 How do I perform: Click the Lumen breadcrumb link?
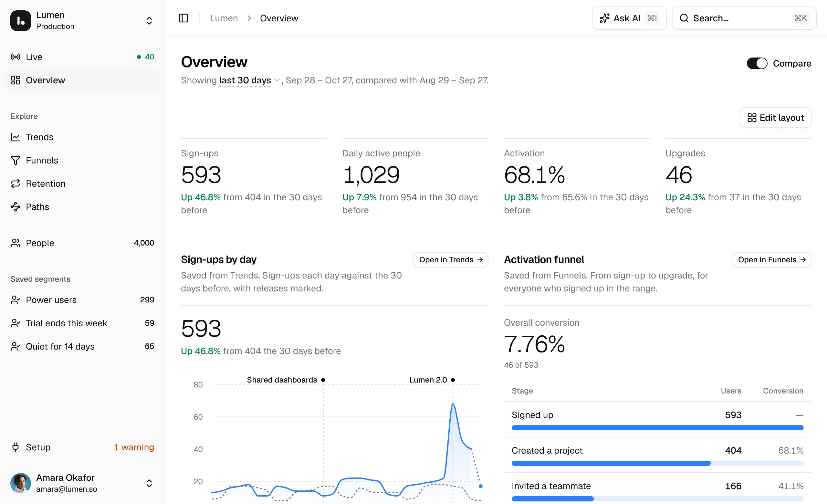(224, 18)
